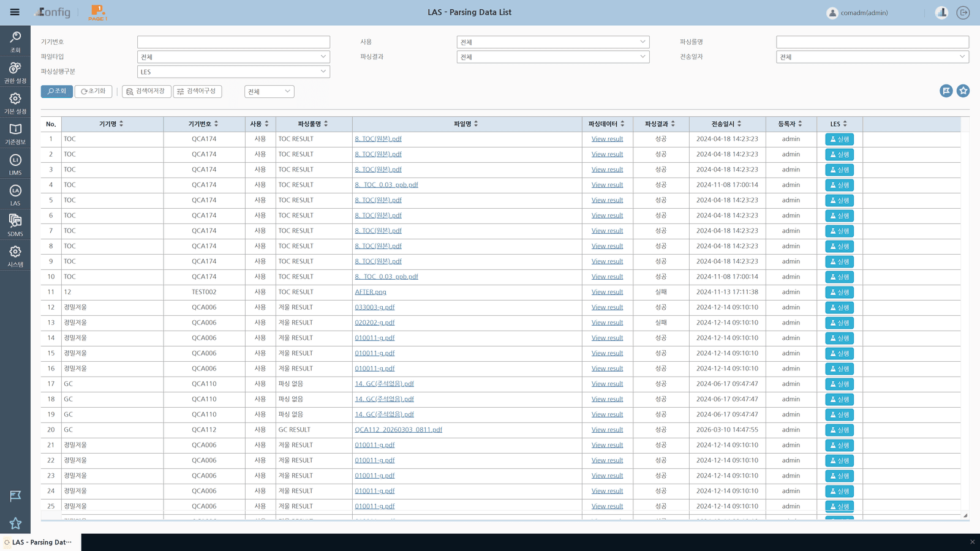Open 기본 설정 in the sidebar
The height and width of the screenshot is (551, 980).
15,102
